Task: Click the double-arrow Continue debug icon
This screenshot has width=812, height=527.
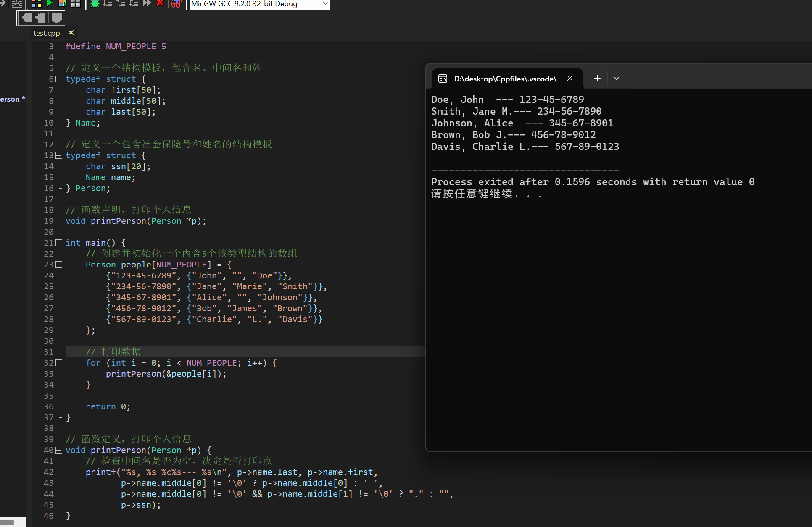Action: point(147,3)
